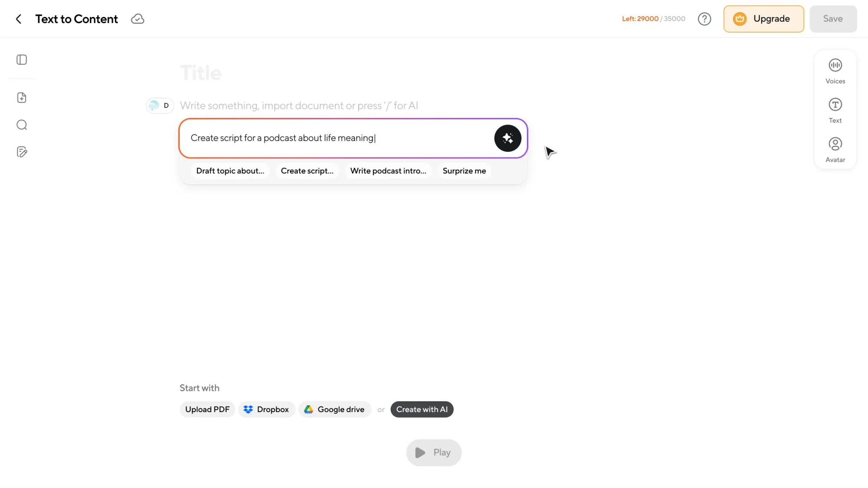Open the Text panel
This screenshot has height=488, width=868.
[835, 111]
